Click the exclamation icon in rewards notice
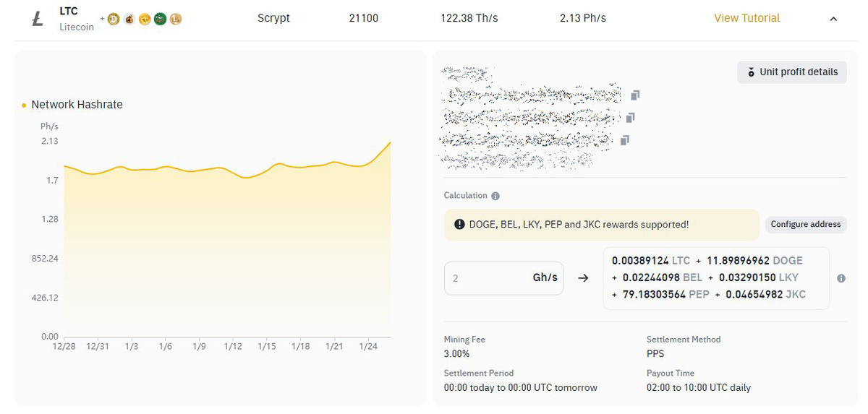Screen dimensions: 868x414 pos(459,225)
